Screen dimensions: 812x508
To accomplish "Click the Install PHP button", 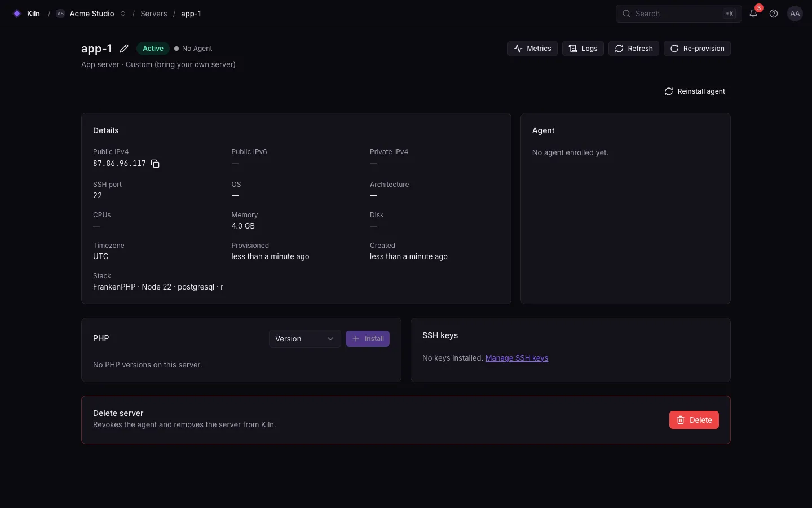I will pos(368,339).
